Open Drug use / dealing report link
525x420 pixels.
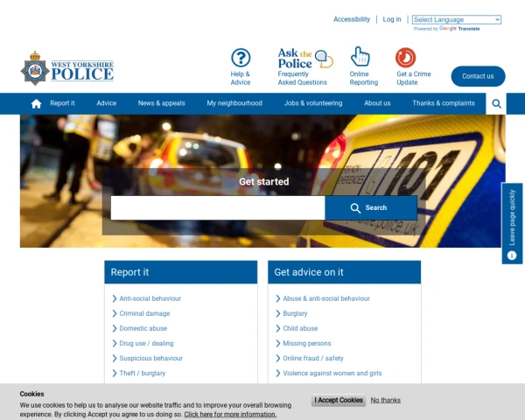pos(146,343)
